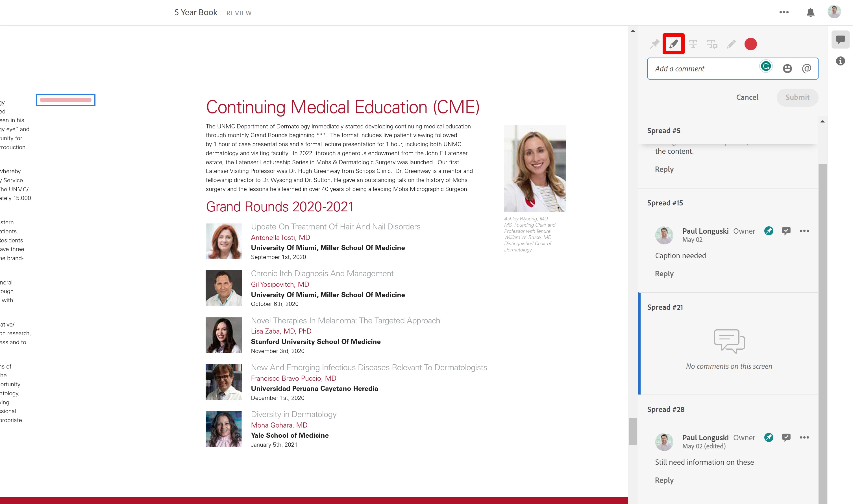853x504 pixels.
Task: Select the Spread #21 section
Action: coord(665,307)
